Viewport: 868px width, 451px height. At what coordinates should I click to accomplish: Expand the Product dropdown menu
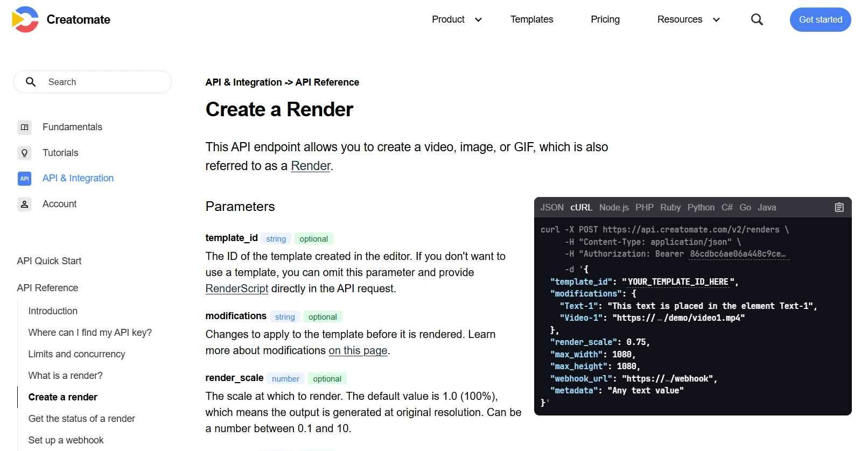click(457, 19)
